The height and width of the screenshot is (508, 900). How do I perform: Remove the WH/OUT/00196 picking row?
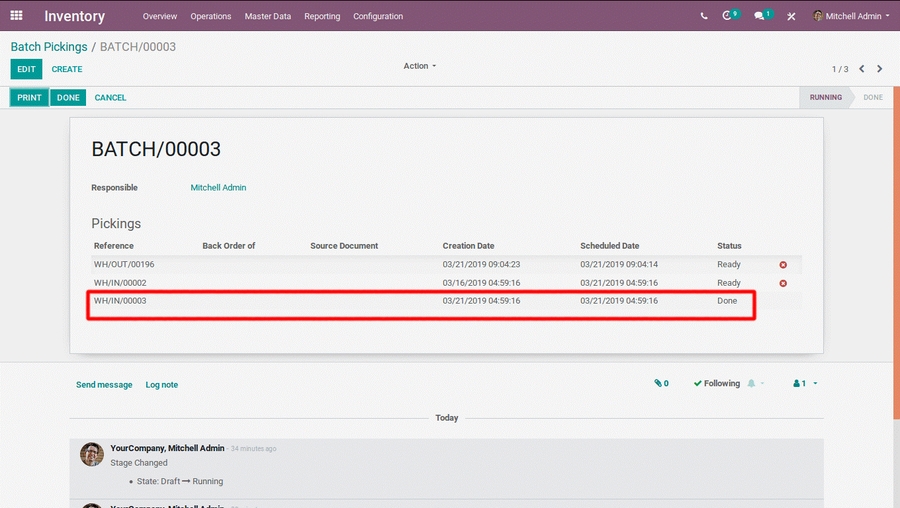click(783, 265)
